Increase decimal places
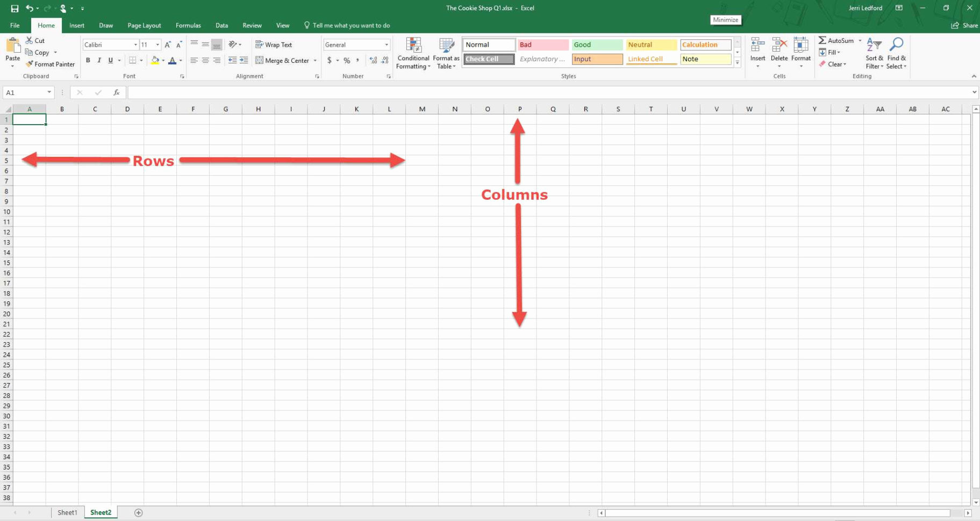Image resolution: width=980 pixels, height=521 pixels. (374, 61)
